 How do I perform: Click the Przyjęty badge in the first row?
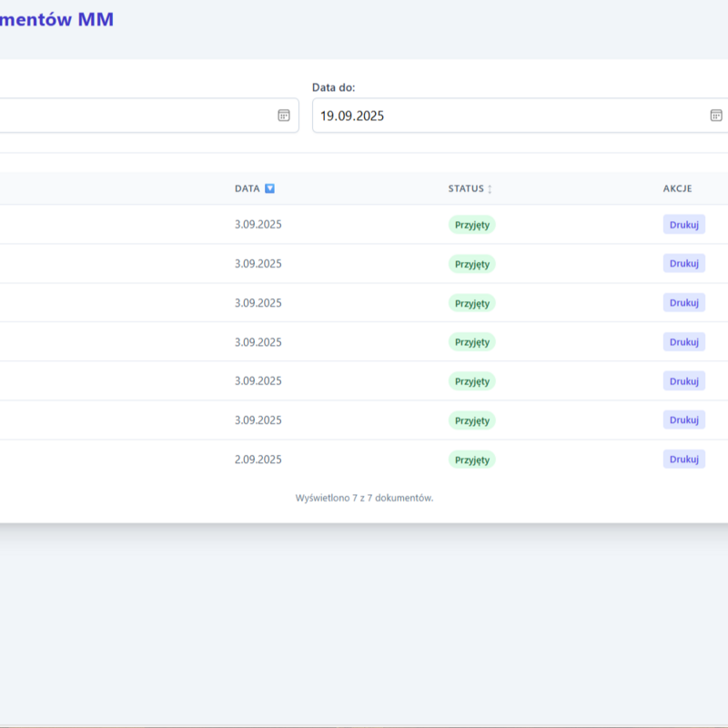[471, 225]
